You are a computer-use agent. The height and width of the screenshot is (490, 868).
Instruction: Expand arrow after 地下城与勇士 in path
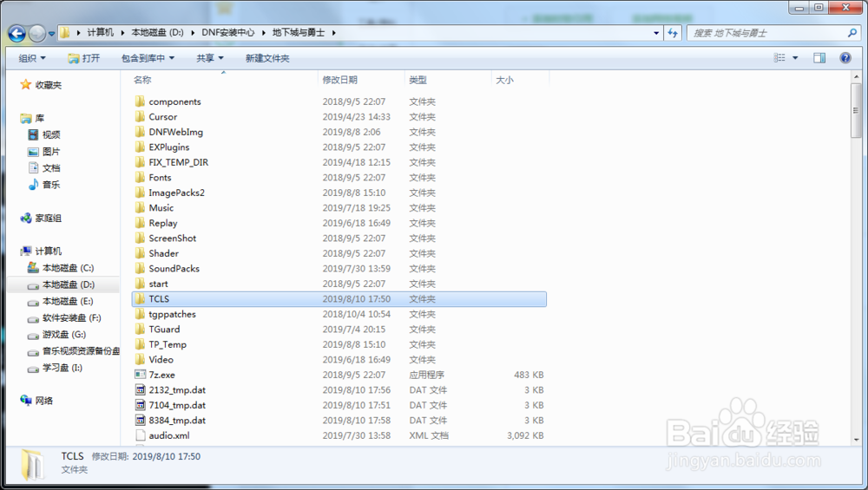tap(334, 33)
